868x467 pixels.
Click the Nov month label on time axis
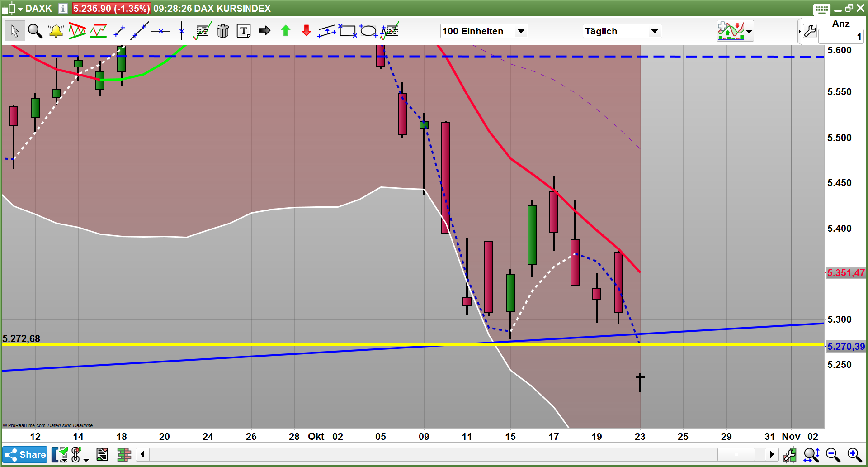pyautogui.click(x=791, y=436)
